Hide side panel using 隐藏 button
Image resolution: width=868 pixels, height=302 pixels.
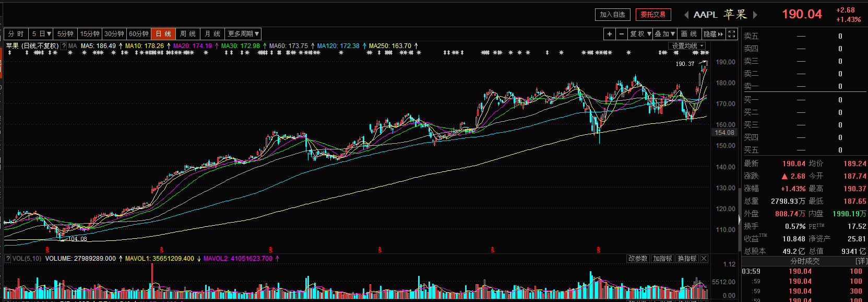click(x=714, y=34)
